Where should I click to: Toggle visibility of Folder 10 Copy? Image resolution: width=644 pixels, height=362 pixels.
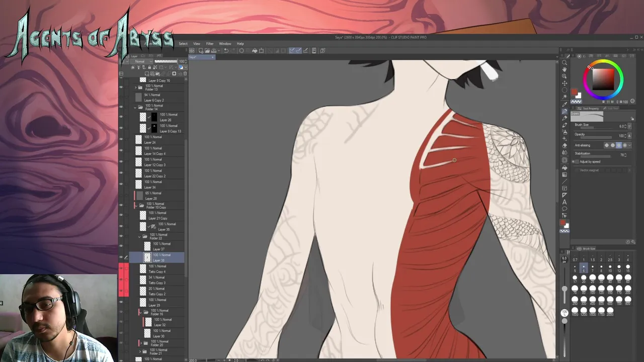point(121,205)
